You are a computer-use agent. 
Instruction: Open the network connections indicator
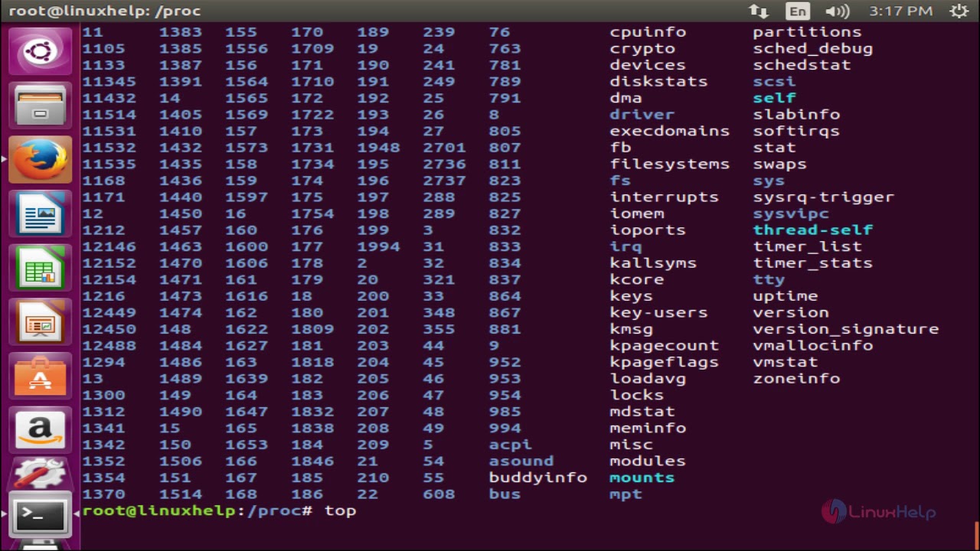click(759, 11)
